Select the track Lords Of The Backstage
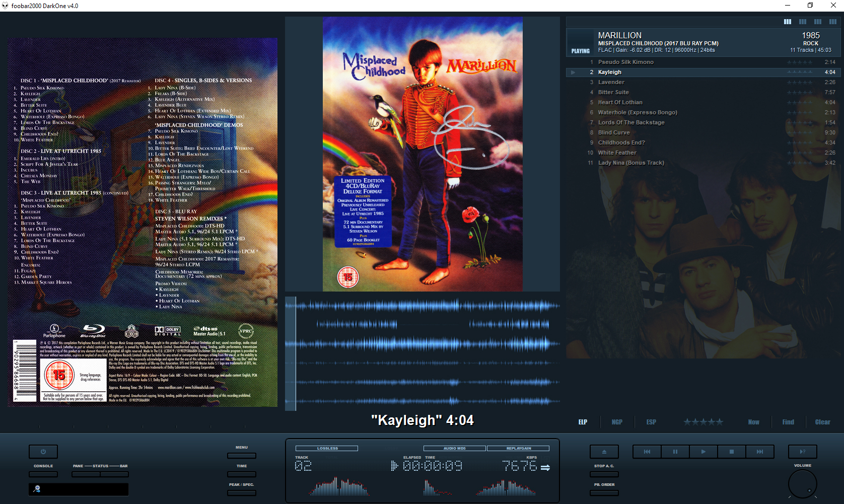This screenshot has height=504, width=844. click(703, 123)
